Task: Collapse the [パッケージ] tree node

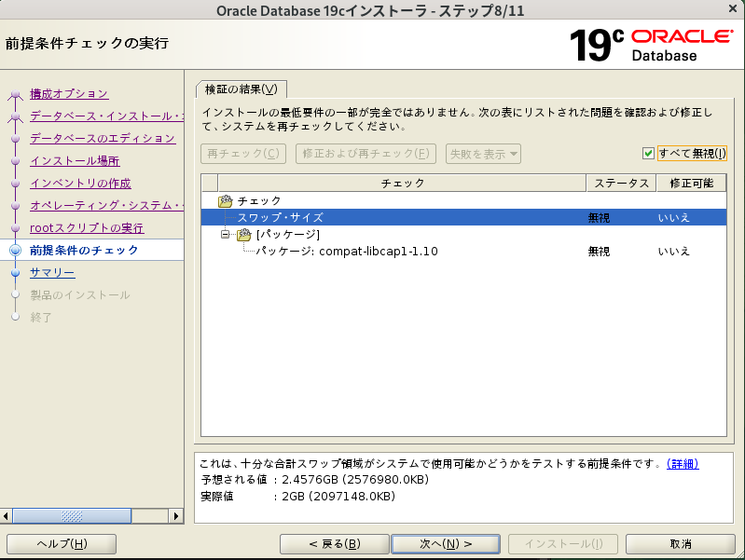Action: (226, 234)
